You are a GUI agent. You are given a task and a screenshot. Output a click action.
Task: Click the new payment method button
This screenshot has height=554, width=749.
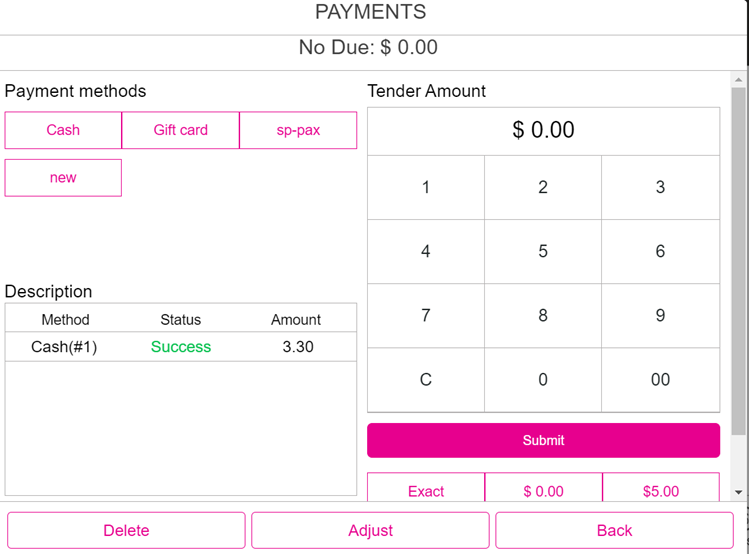[x=63, y=178]
